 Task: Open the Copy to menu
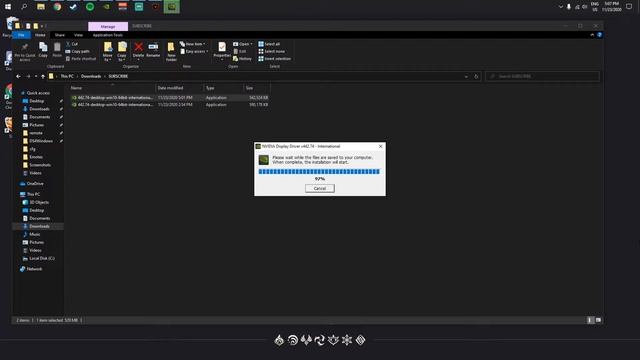(x=122, y=52)
